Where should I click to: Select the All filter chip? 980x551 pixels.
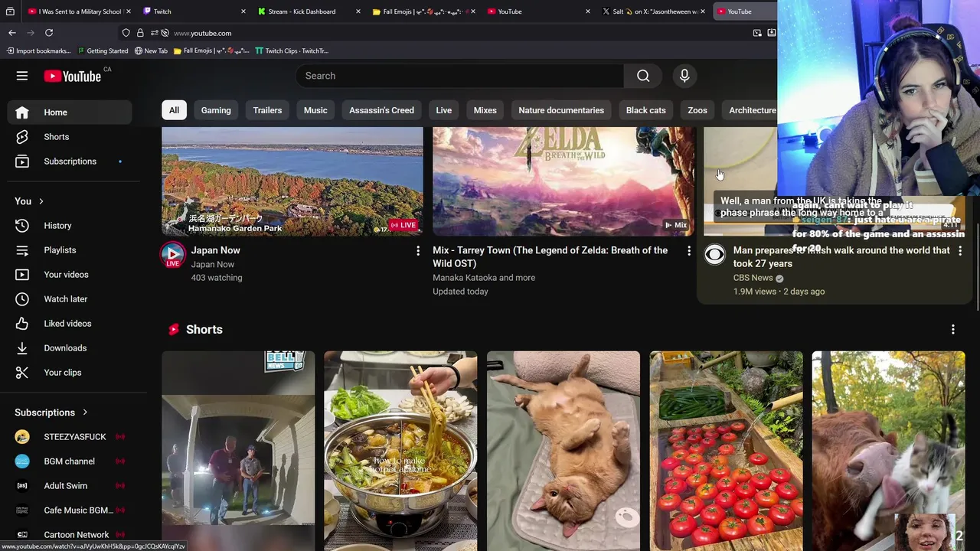(x=174, y=110)
